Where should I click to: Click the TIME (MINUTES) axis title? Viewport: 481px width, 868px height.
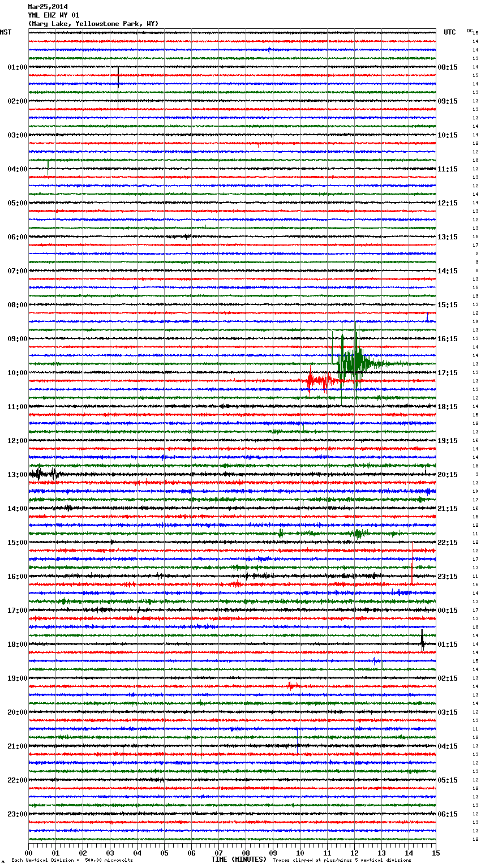(x=239, y=860)
